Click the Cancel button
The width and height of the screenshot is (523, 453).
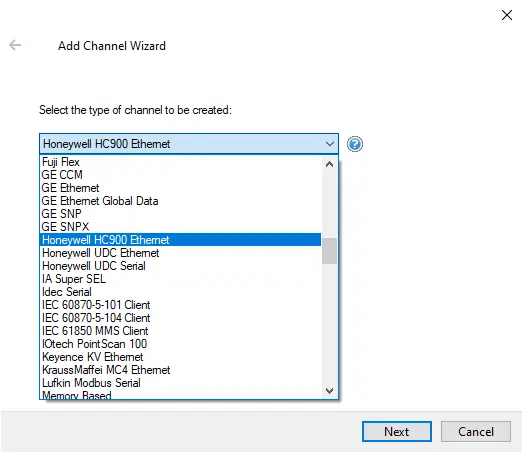[476, 432]
